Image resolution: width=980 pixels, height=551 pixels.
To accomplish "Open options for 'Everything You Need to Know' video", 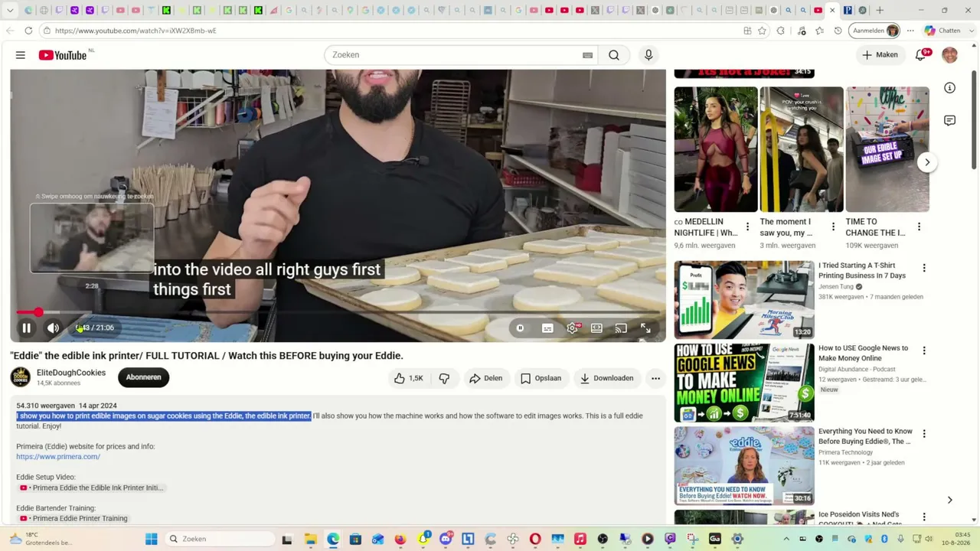I will coord(924,434).
